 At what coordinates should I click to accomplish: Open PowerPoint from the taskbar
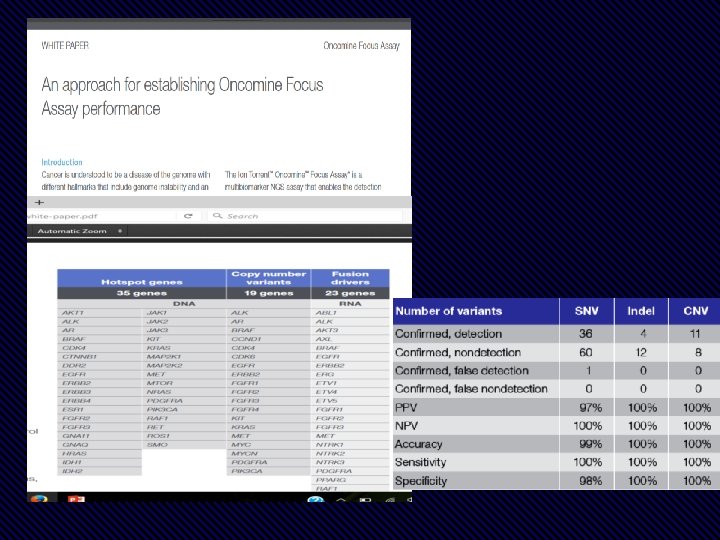coord(76,499)
